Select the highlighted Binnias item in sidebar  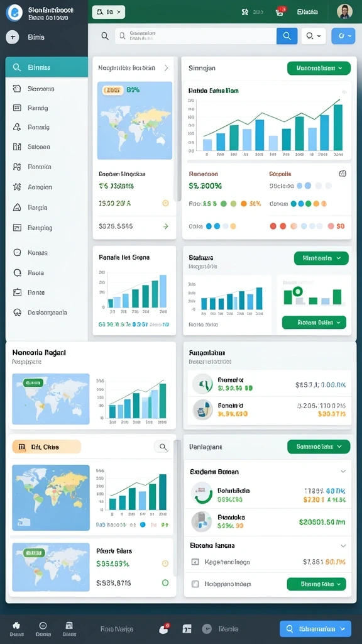coord(47,67)
